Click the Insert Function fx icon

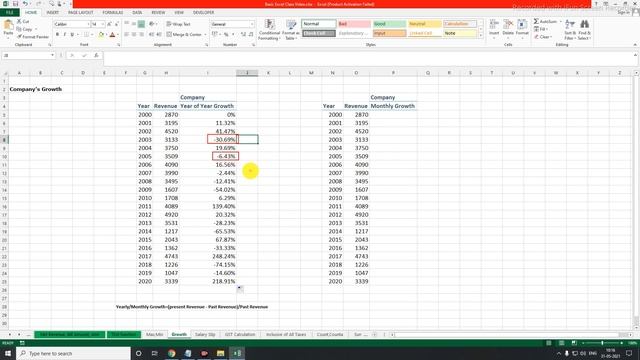click(x=96, y=55)
